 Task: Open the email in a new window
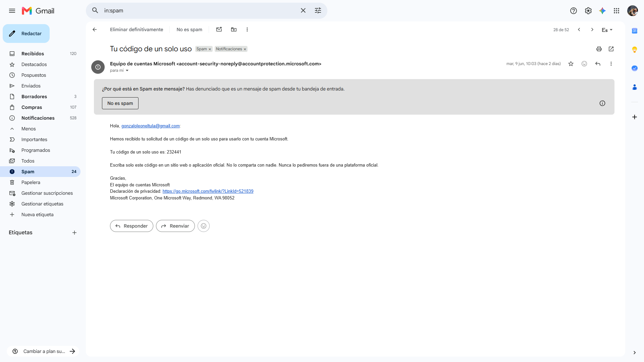click(x=611, y=49)
